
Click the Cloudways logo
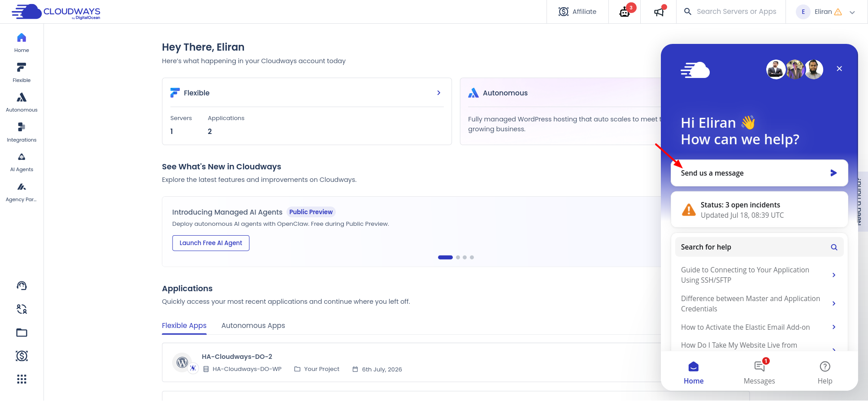pyautogui.click(x=56, y=12)
